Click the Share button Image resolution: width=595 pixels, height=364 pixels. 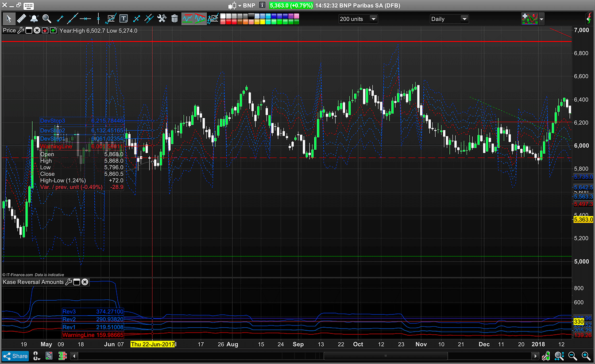(x=15, y=356)
